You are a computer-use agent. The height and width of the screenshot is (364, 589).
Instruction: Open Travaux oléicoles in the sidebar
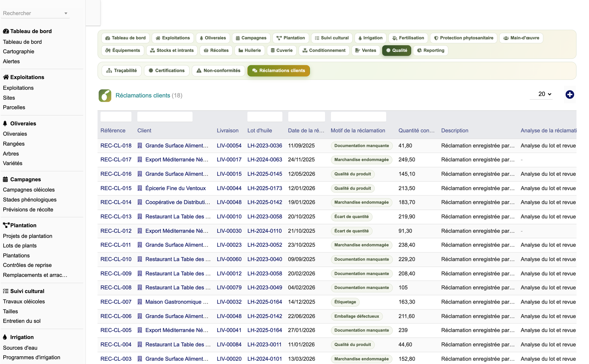24,301
